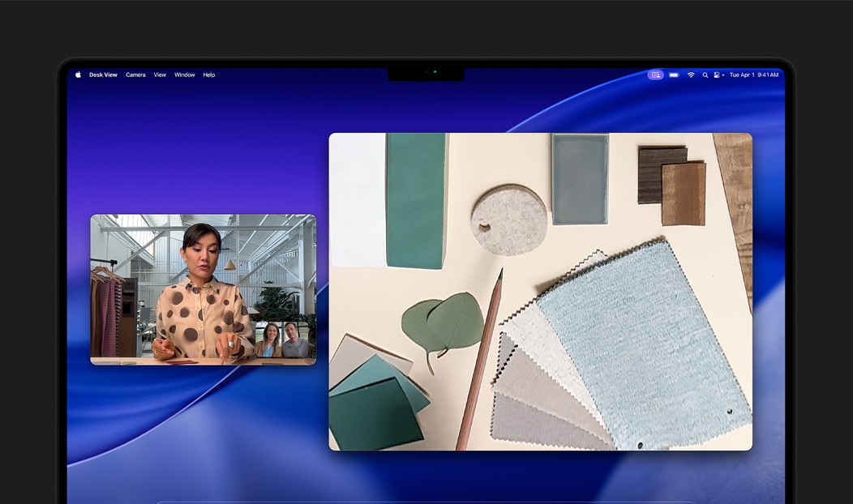Open the Help menu
The image size is (853, 504).
click(208, 75)
